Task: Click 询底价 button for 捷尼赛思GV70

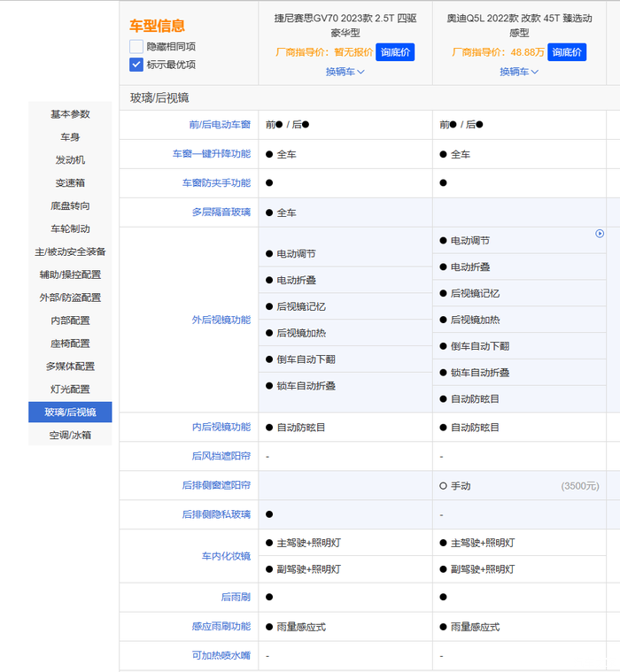Action: [394, 52]
